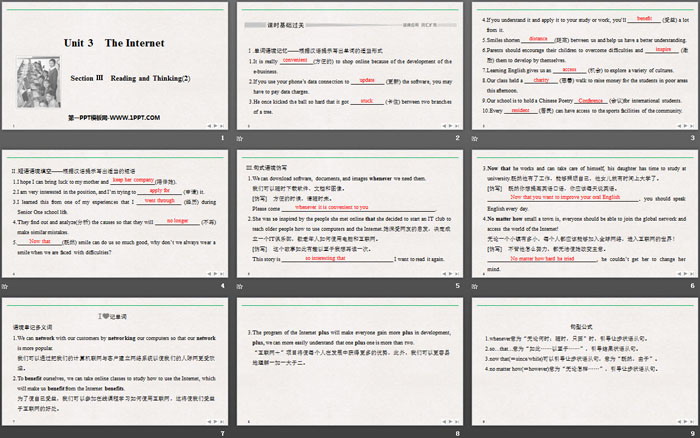Select slide 4 thumbnail with 'keep her company'

[x=115, y=213]
